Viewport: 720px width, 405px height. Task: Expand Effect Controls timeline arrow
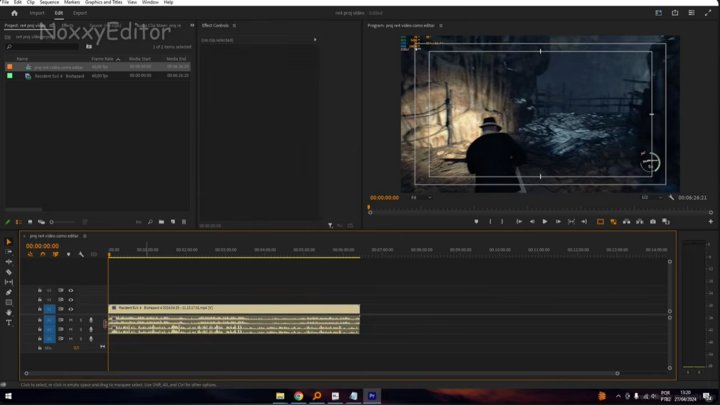[315, 39]
